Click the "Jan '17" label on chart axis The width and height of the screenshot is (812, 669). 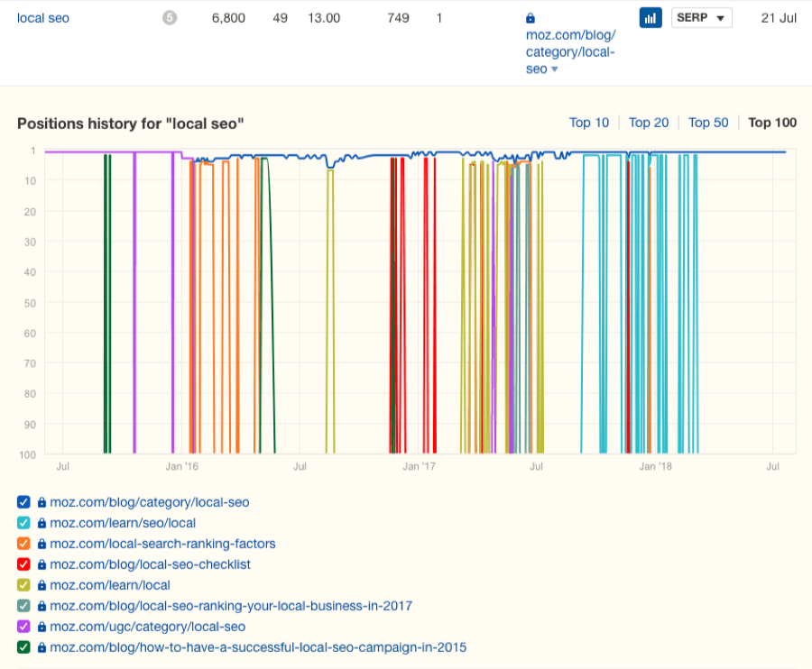(419, 466)
